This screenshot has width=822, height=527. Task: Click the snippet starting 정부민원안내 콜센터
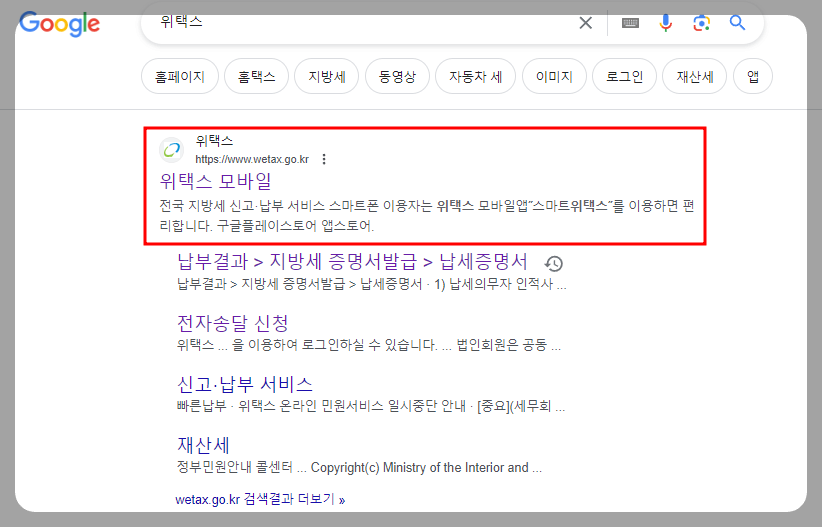pyautogui.click(x=359, y=467)
